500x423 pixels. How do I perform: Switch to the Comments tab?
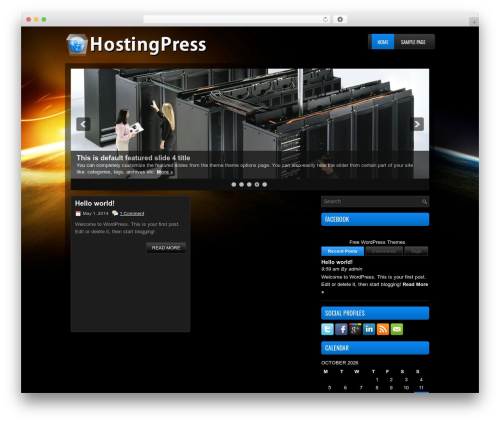pyautogui.click(x=384, y=251)
